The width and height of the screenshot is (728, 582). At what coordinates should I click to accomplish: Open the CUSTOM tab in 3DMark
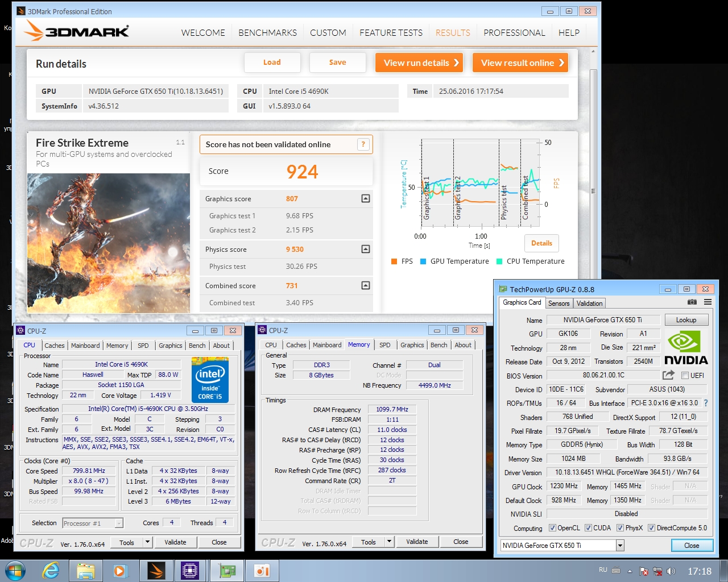coord(328,32)
